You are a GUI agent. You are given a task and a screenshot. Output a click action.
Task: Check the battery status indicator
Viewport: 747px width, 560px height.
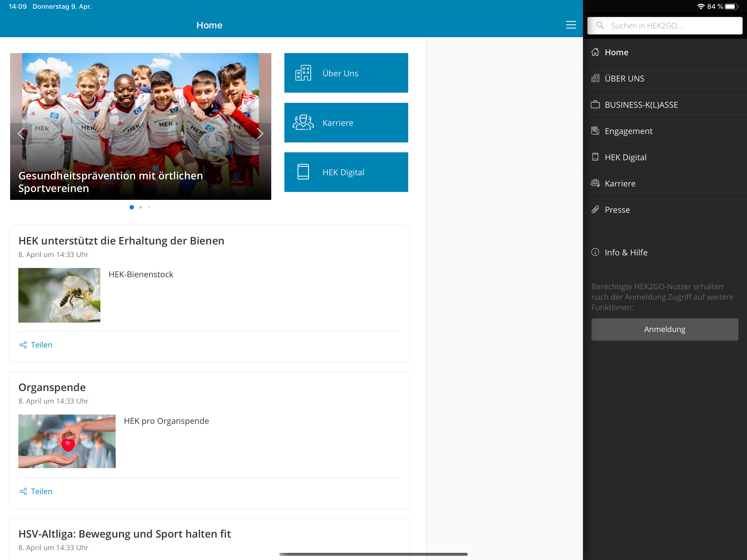[731, 6]
